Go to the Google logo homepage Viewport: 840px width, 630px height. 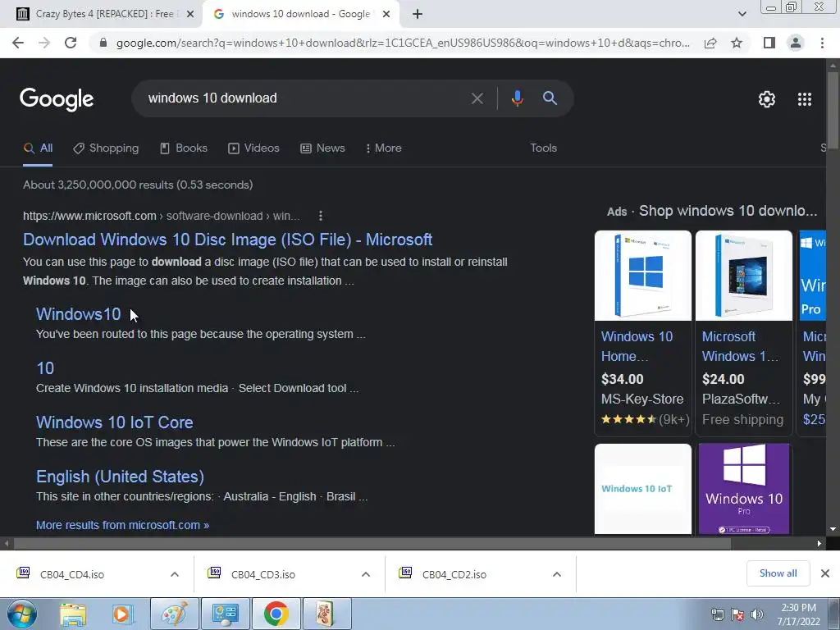click(x=57, y=99)
